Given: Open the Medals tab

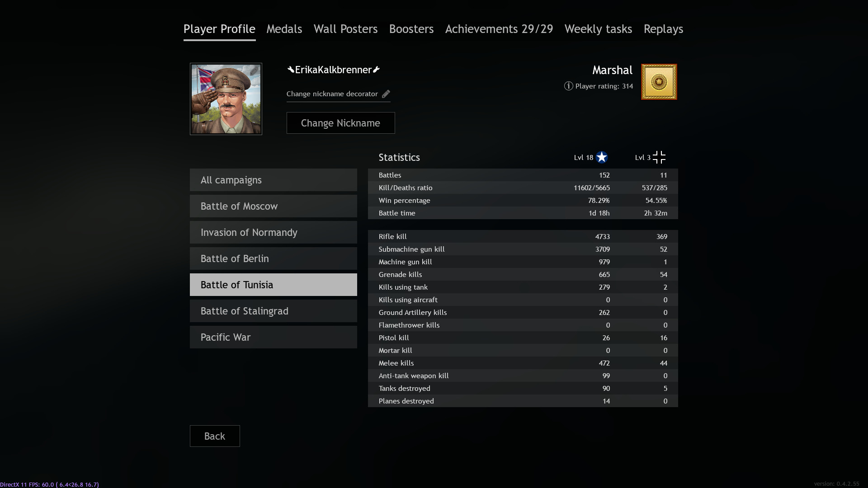Looking at the screenshot, I should 284,29.
